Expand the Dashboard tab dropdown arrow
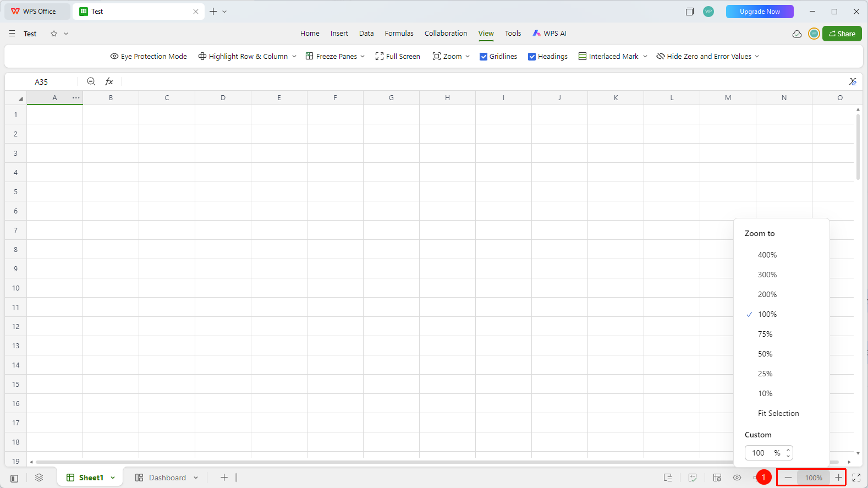 tap(196, 478)
